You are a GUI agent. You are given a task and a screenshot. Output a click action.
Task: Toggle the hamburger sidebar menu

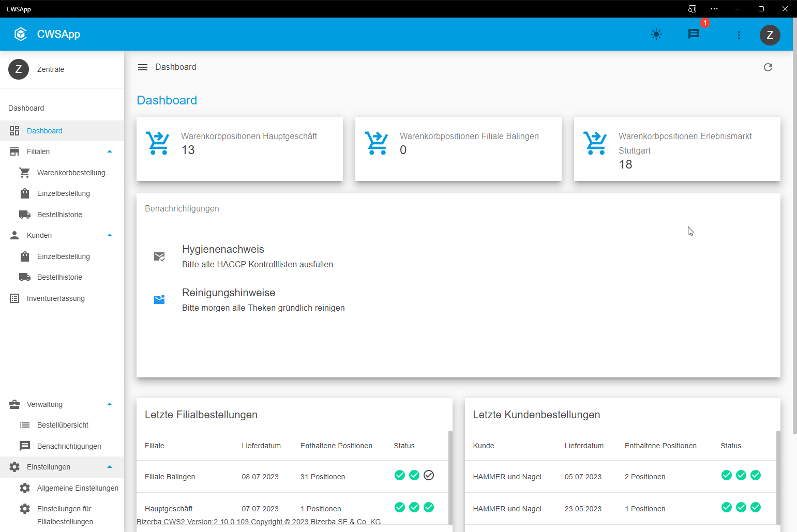pyautogui.click(x=143, y=67)
